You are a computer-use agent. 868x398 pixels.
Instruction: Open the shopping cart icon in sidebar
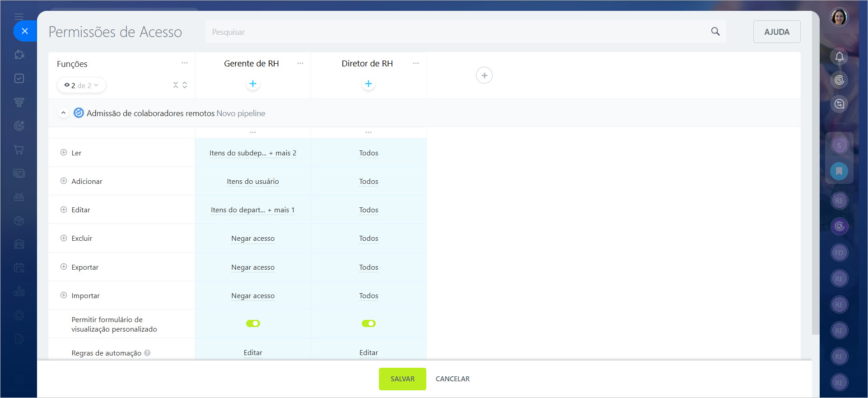pos(19,150)
